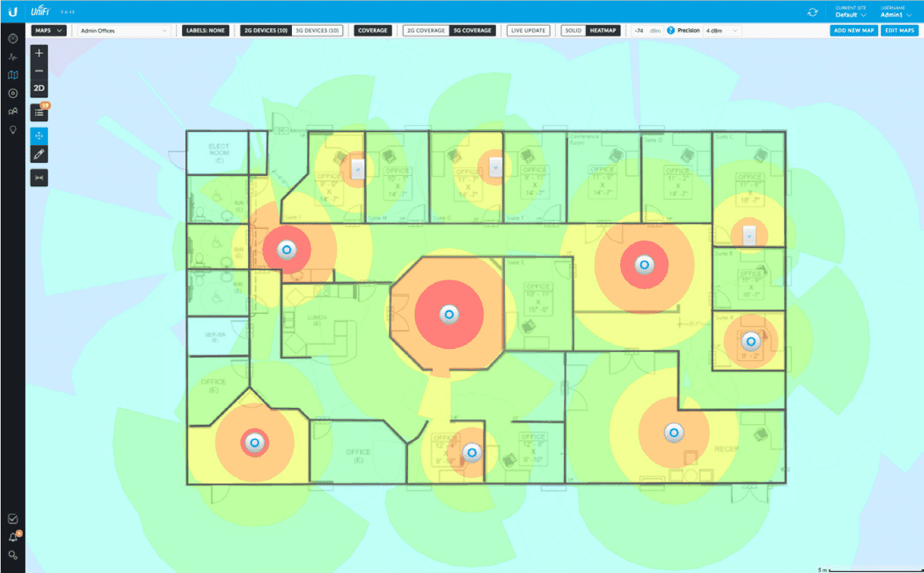924x573 pixels.
Task: Select the large AP below Suite D
Action: (644, 264)
